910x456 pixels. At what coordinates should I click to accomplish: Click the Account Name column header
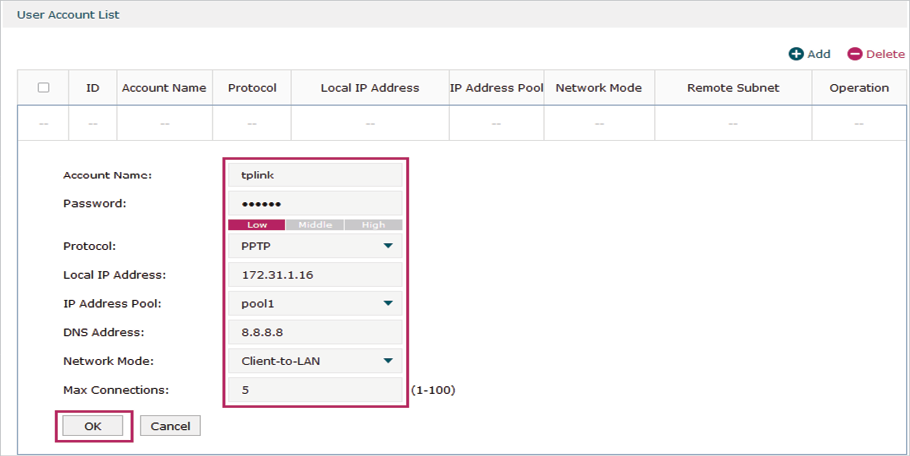click(164, 88)
